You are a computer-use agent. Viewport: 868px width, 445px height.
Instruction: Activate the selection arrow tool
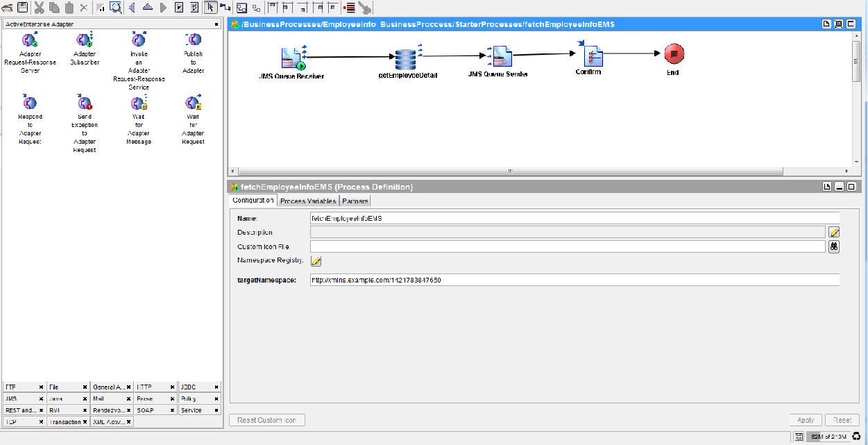[x=211, y=8]
